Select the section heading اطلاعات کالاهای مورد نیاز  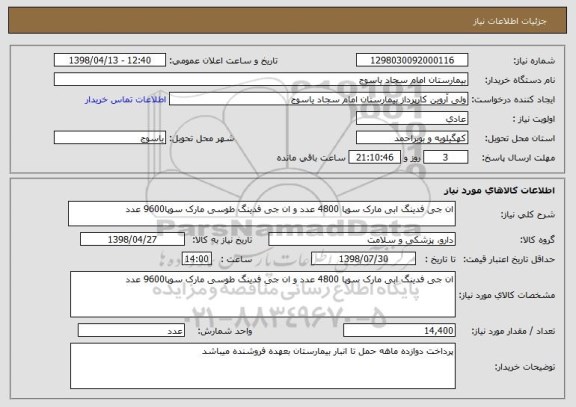tap(500, 190)
